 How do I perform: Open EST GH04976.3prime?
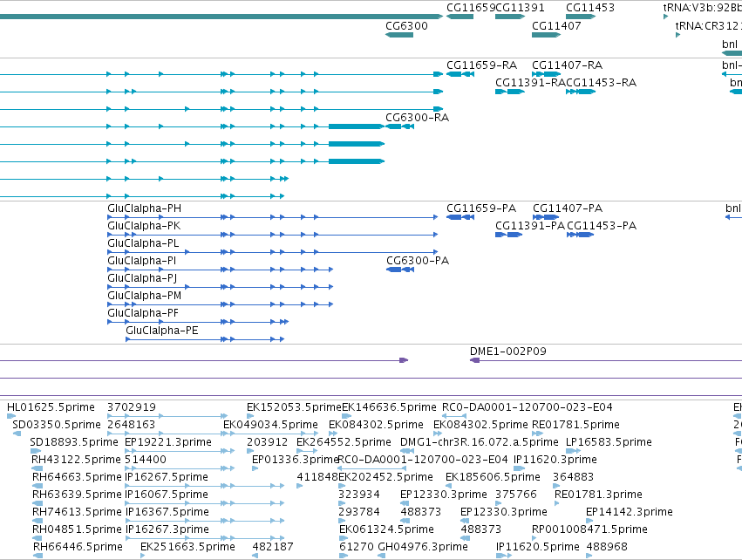point(423,547)
